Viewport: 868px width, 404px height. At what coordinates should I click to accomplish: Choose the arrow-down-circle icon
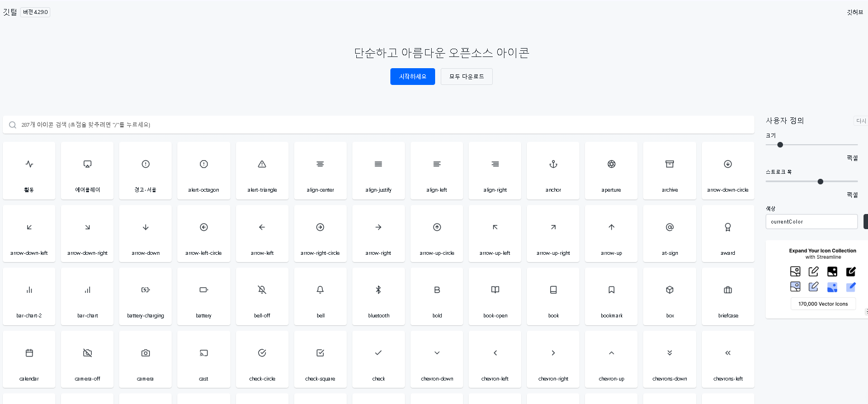coord(728,170)
